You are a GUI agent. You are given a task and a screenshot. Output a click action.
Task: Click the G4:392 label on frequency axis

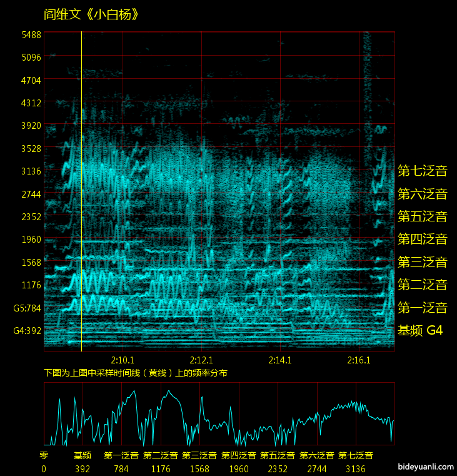pos(27,330)
